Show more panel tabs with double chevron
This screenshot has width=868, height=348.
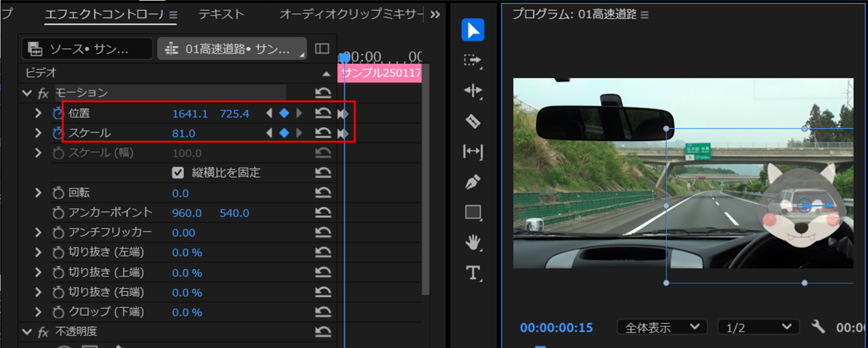[435, 15]
